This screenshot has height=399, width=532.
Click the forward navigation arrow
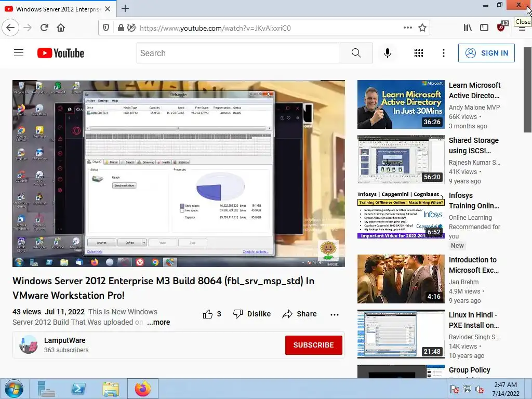pyautogui.click(x=28, y=28)
